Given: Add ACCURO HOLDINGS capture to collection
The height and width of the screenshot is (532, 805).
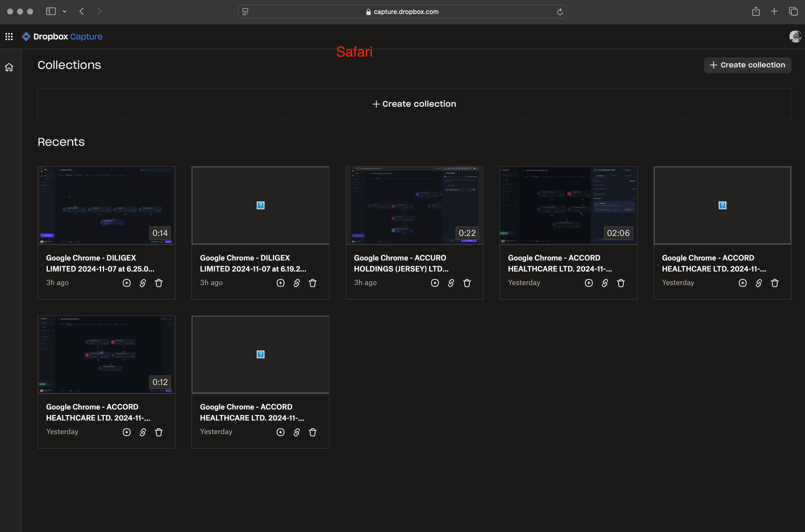Looking at the screenshot, I should point(435,283).
